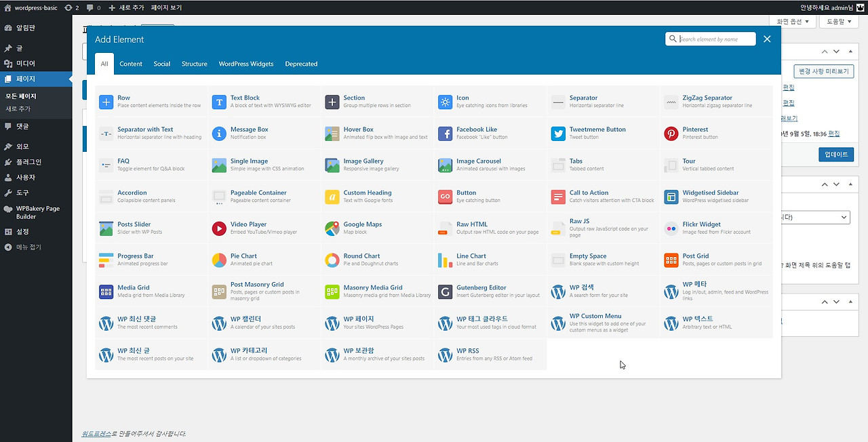Click 변경 사항 미리보기 button

pos(824,71)
